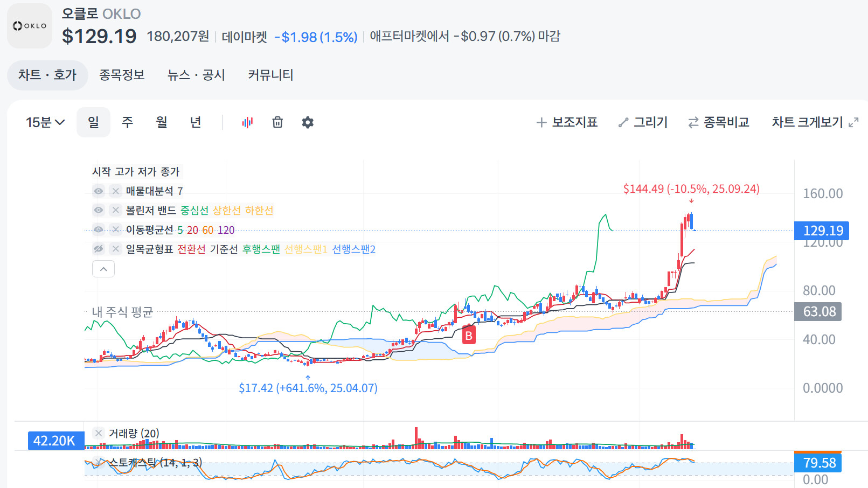The height and width of the screenshot is (488, 868).
Task: Click the 이동평균선 label
Action: 150,229
